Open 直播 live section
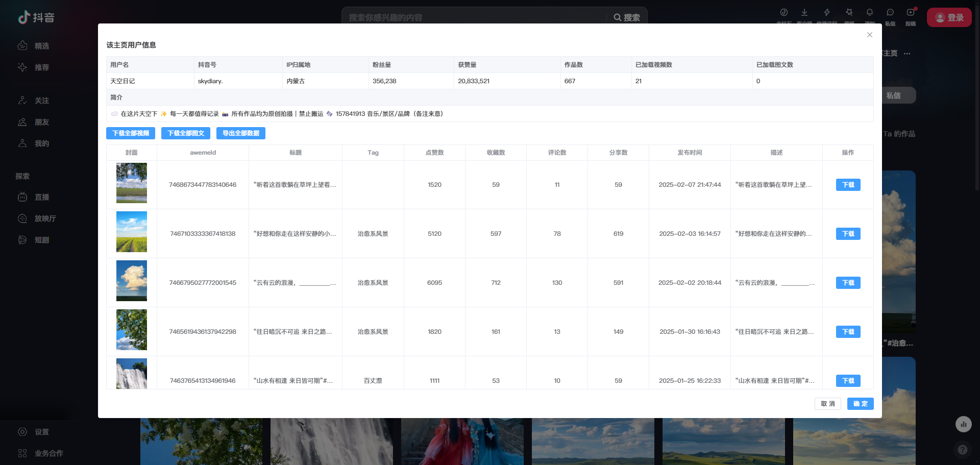Screen dimensions: 980x465 34,197
